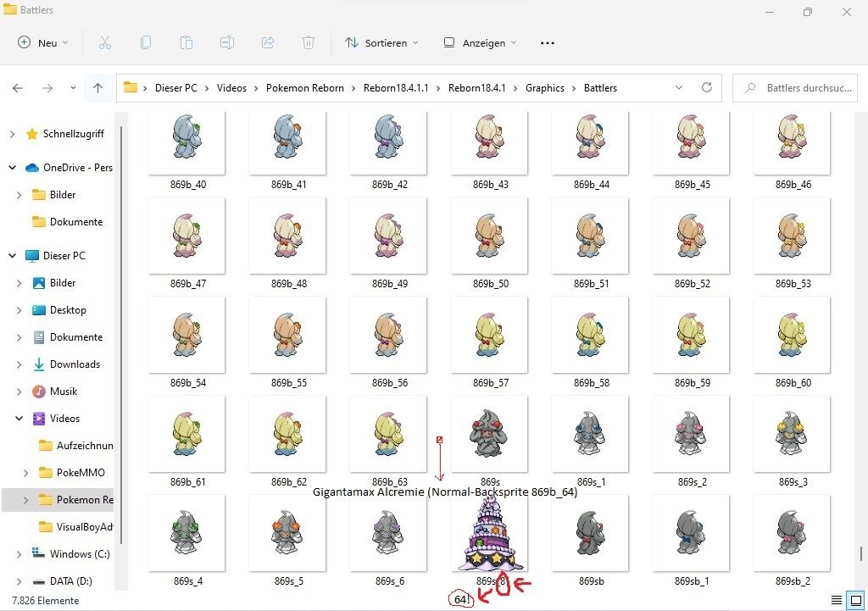Select the 869b_61 sprite thumbnail
Image resolution: width=868 pixels, height=611 pixels.
pyautogui.click(x=187, y=434)
